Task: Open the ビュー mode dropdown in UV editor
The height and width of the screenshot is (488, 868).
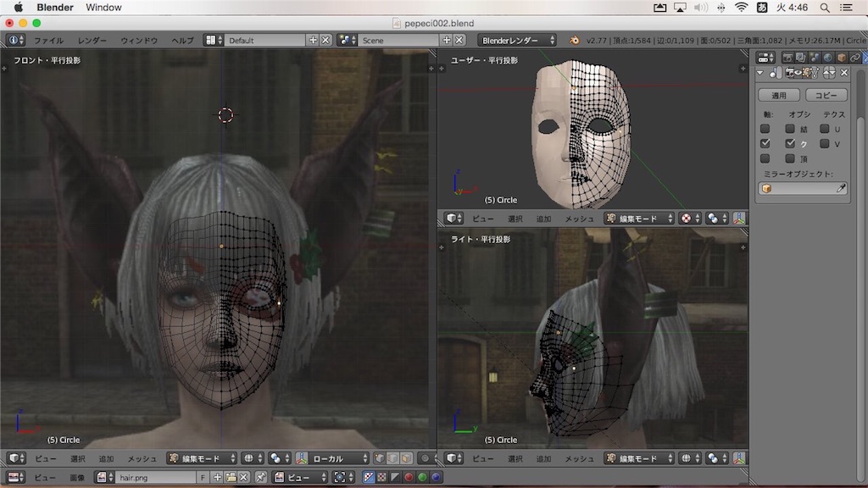Action: (301, 477)
